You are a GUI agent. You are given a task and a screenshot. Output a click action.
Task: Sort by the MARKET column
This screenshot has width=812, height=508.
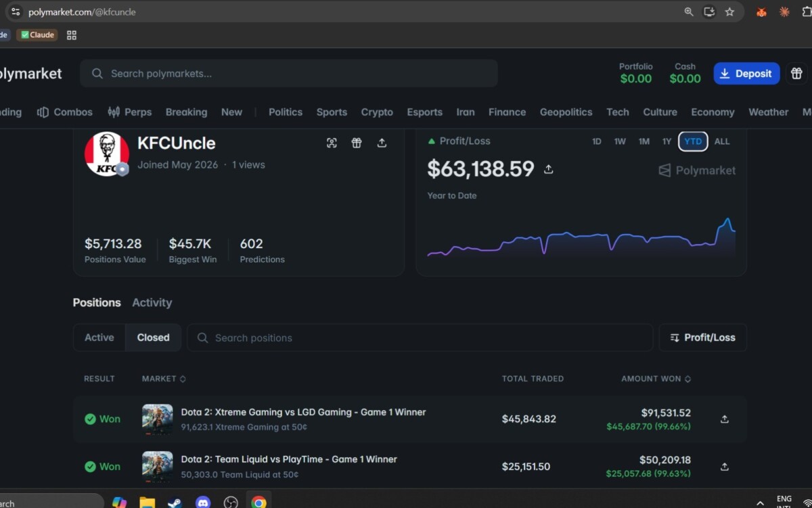click(x=164, y=379)
